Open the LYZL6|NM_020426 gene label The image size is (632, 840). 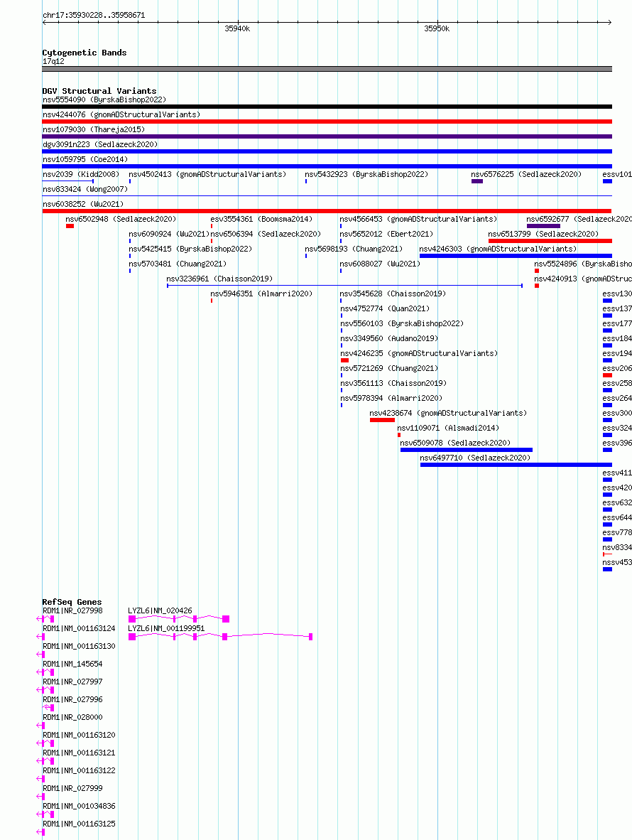click(160, 611)
